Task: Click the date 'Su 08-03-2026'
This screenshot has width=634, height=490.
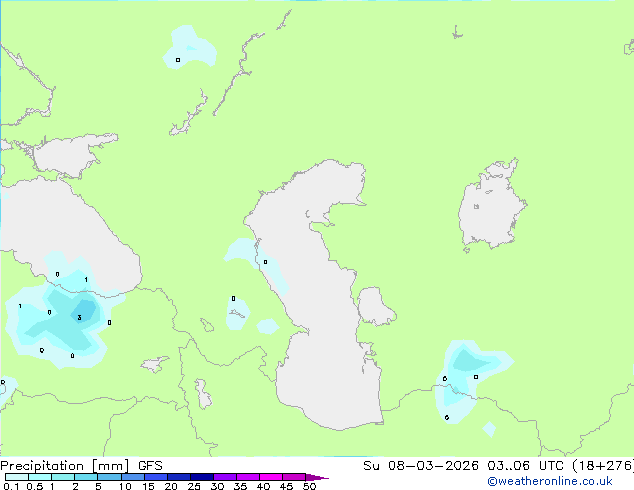Action: 421,466
